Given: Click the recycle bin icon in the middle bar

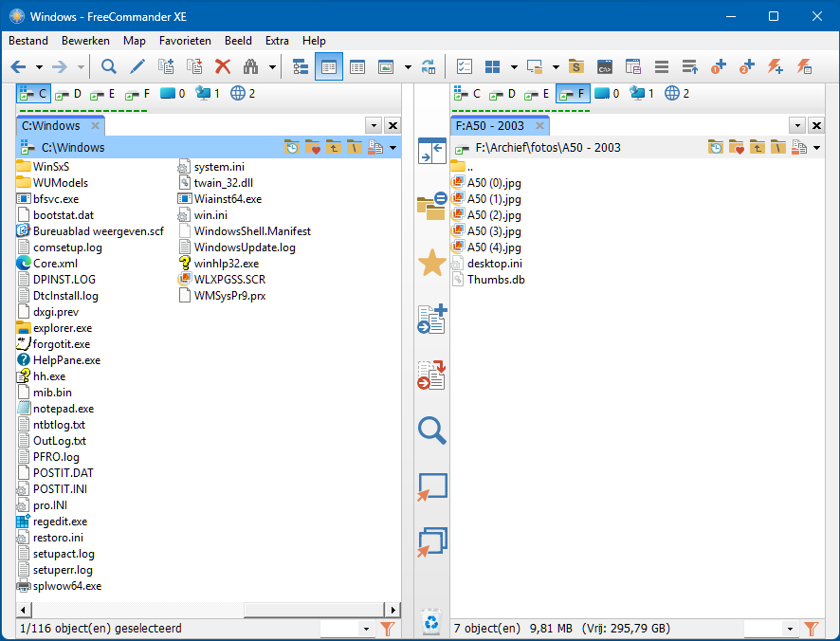Looking at the screenshot, I should [431, 622].
